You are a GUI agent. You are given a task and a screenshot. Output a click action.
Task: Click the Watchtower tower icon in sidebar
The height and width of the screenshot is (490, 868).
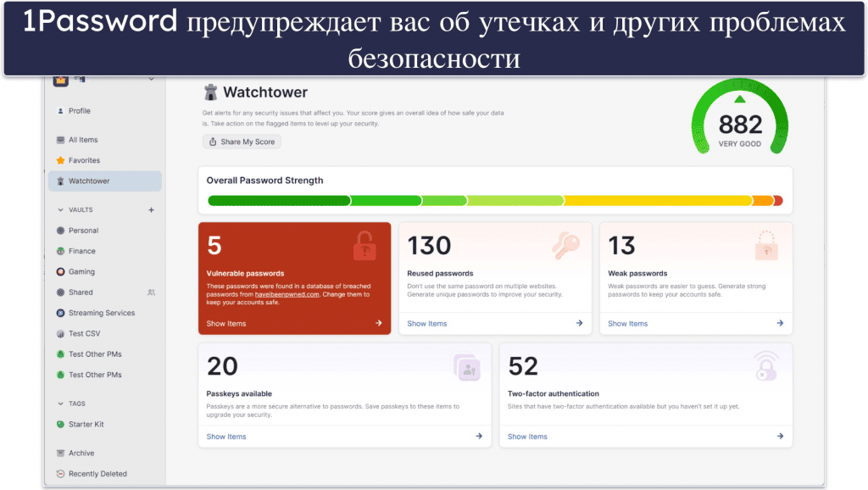[x=60, y=181]
